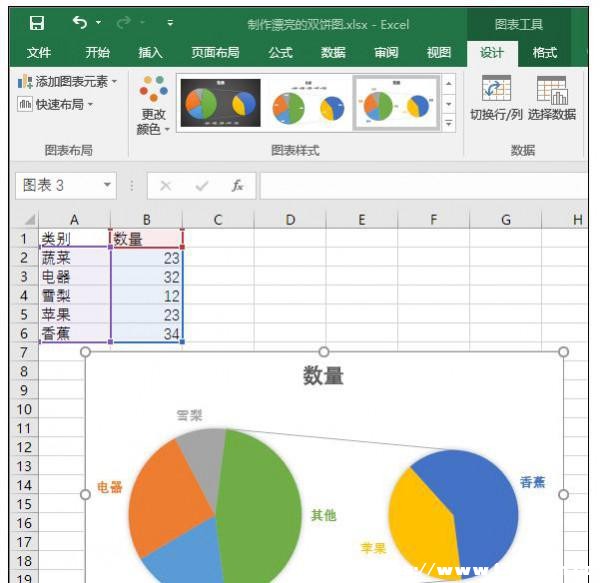Select column A header
This screenshot has height=583, width=600.
pyautogui.click(x=74, y=220)
